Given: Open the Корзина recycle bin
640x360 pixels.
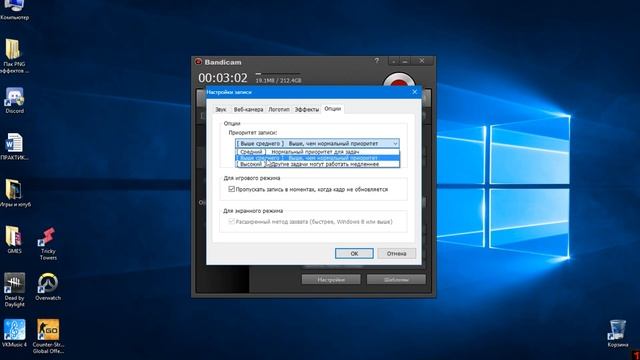Looking at the screenshot, I should 617,333.
